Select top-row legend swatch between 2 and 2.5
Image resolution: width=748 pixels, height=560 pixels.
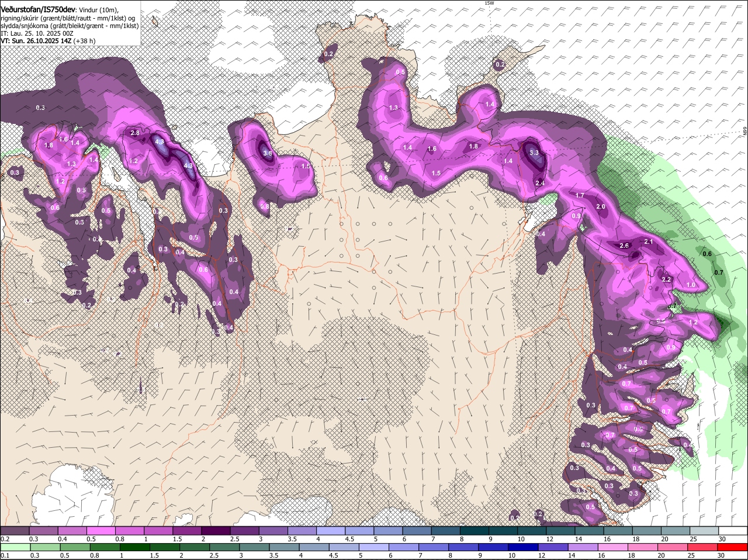pos(215,530)
